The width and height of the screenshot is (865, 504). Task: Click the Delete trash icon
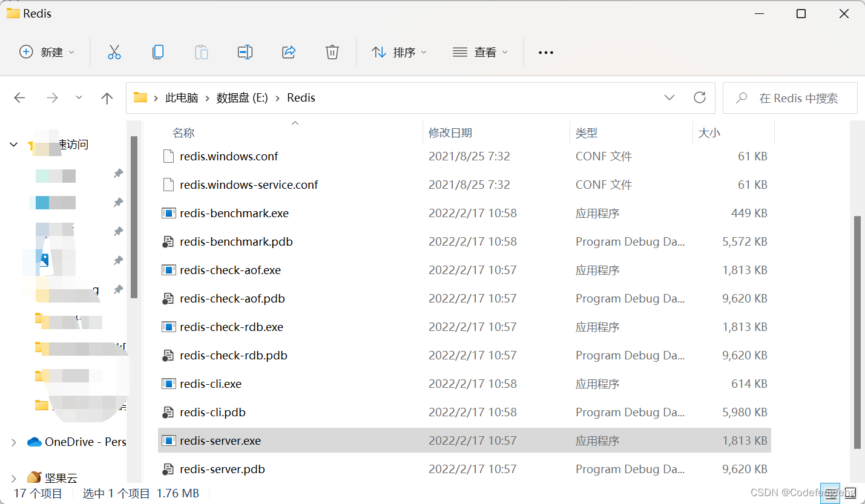(x=332, y=52)
